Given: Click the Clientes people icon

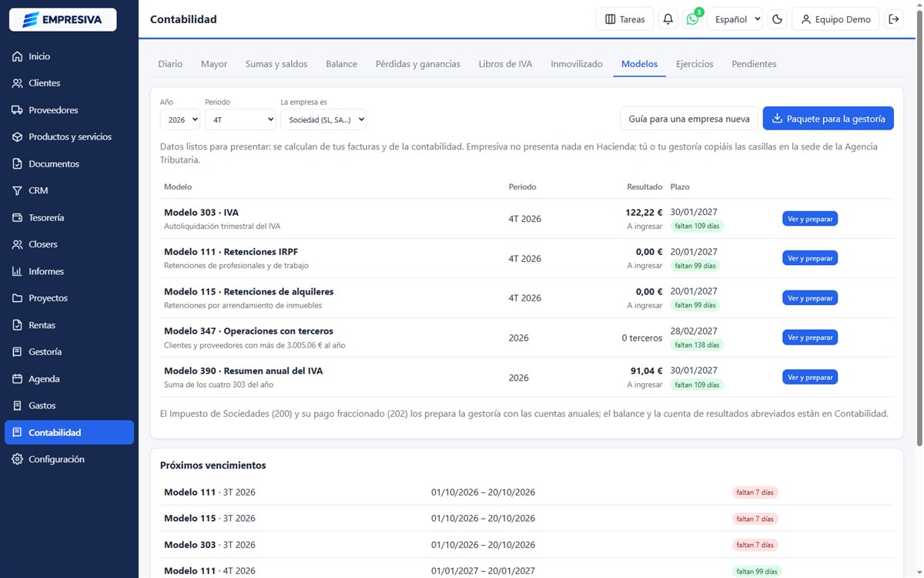Looking at the screenshot, I should tap(17, 83).
